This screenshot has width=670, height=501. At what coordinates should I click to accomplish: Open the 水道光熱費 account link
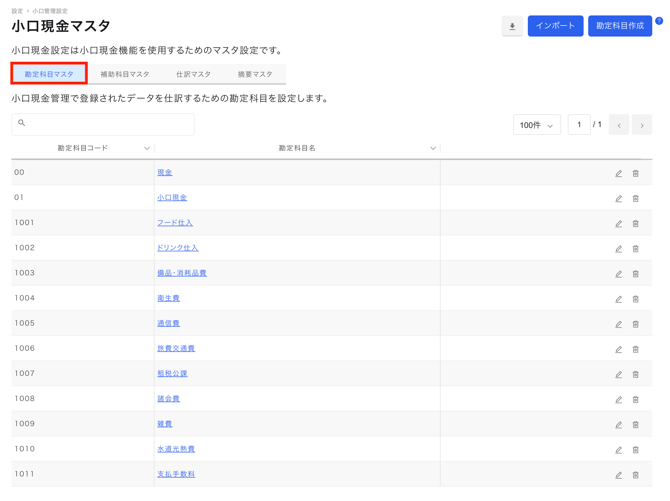[176, 449]
